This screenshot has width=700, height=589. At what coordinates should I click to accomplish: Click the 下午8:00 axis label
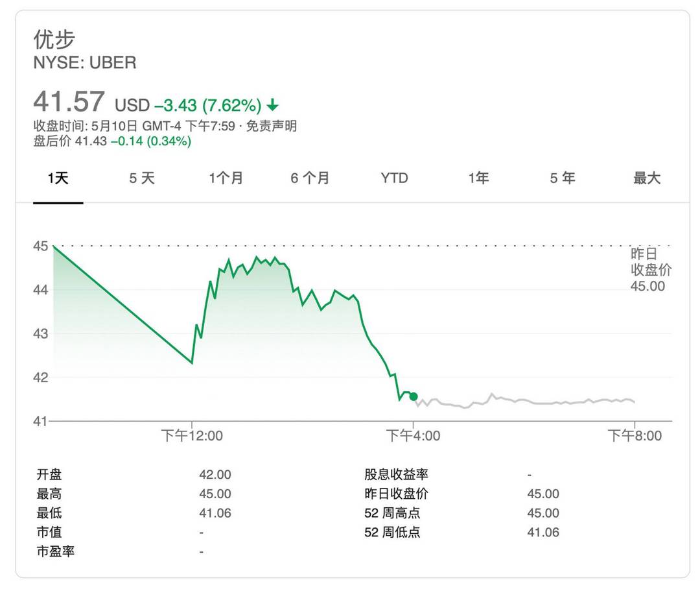pos(635,436)
